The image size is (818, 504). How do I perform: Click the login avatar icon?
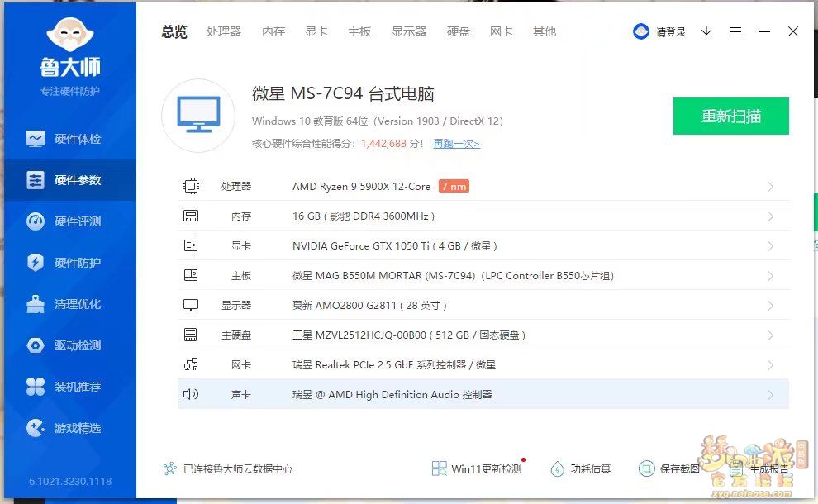click(640, 32)
